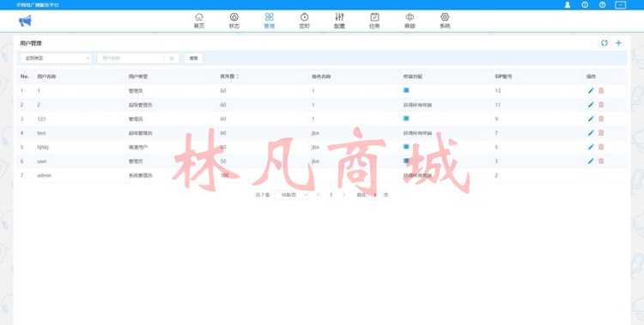Delete the user in row No. 1
This screenshot has width=644, height=325.
tap(601, 90)
